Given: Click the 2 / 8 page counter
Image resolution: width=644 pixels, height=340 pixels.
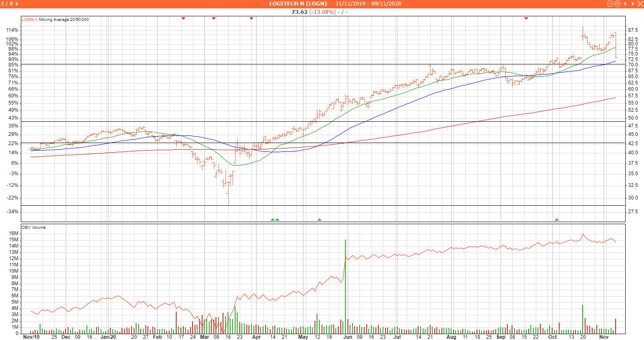Looking at the screenshot, I should tap(7, 4).
